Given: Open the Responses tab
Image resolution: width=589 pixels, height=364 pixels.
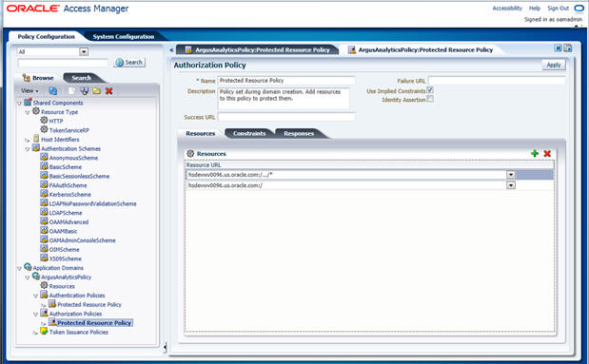Looking at the screenshot, I should tap(299, 133).
